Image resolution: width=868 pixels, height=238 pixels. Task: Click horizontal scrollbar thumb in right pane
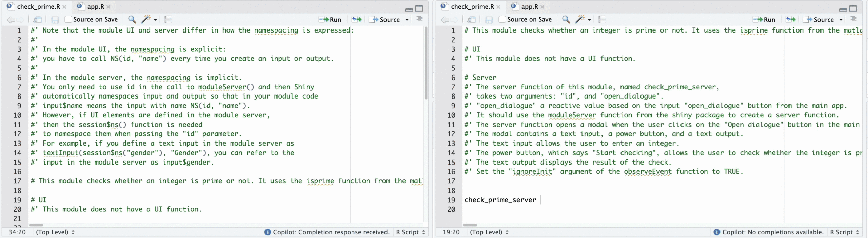point(470,225)
